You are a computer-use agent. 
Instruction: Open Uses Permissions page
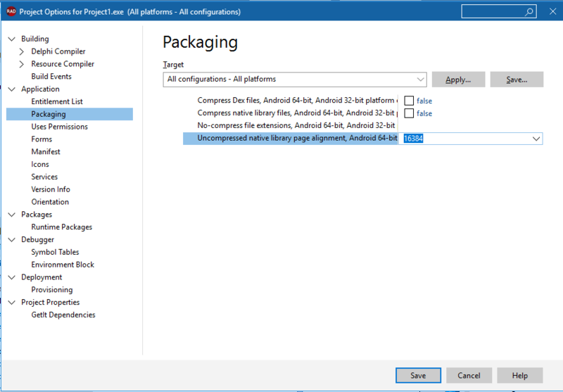pos(59,127)
